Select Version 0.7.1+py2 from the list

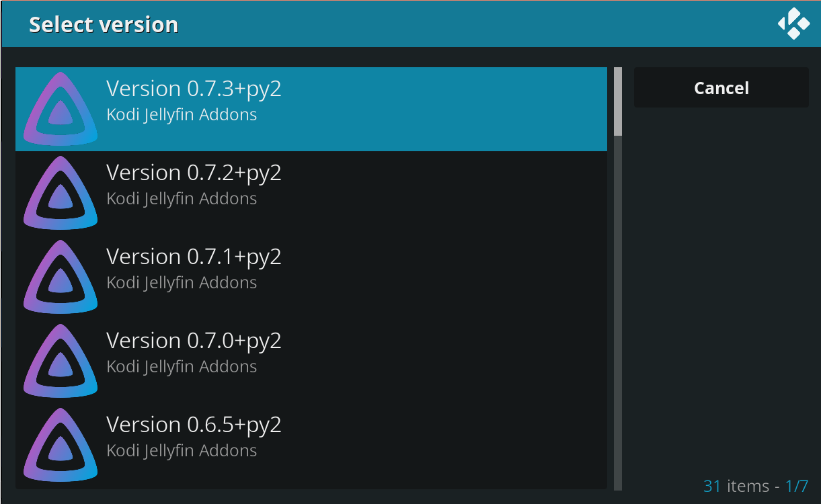311,276
